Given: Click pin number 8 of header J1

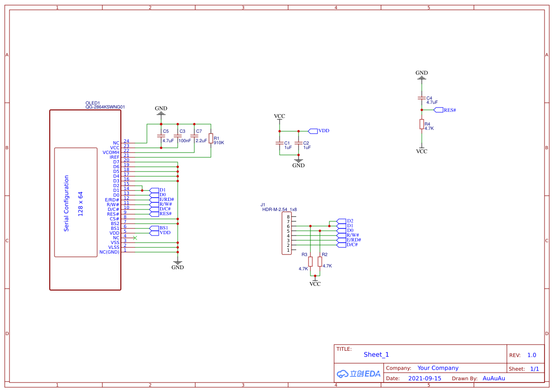Looking at the screenshot, I should pos(288,217).
